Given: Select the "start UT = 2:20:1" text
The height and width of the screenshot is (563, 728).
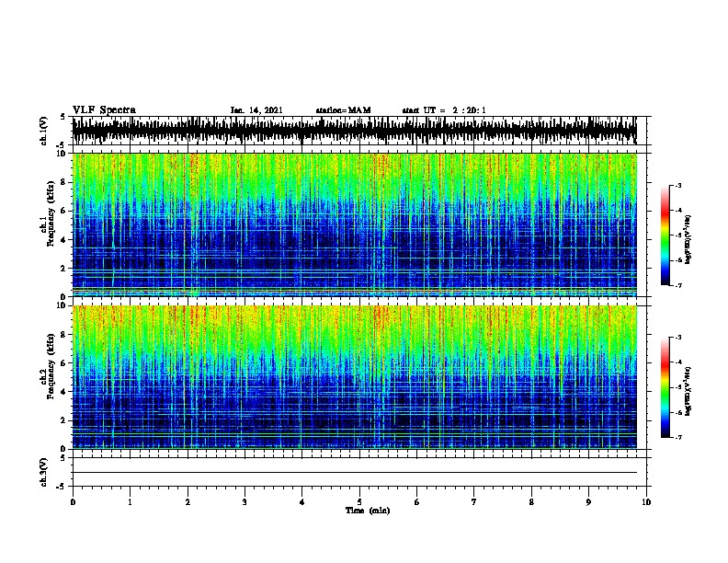Looking at the screenshot, I should pos(444,110).
